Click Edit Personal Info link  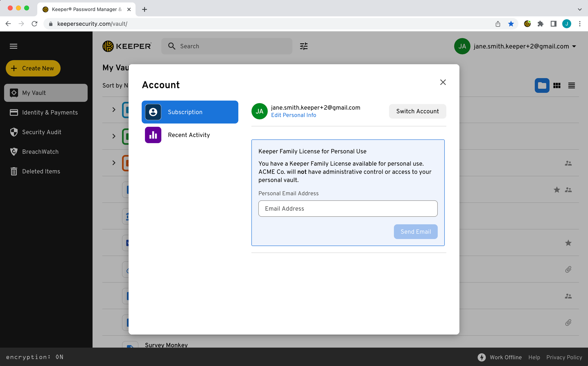tap(293, 115)
